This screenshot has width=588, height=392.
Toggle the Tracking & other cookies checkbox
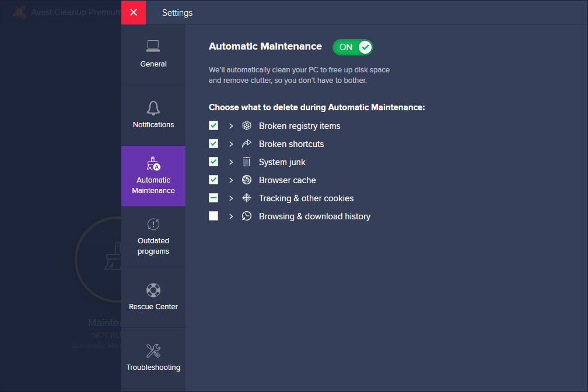coord(213,198)
